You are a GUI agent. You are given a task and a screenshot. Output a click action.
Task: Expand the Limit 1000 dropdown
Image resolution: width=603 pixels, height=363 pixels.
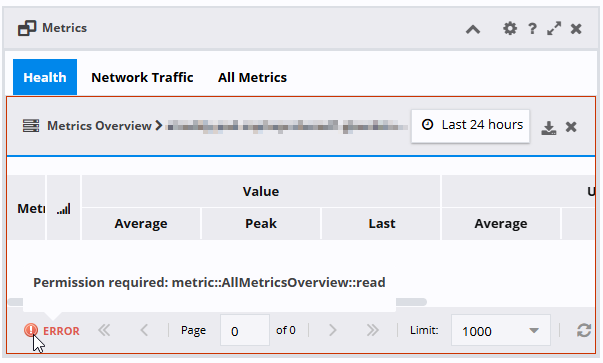tap(501, 330)
